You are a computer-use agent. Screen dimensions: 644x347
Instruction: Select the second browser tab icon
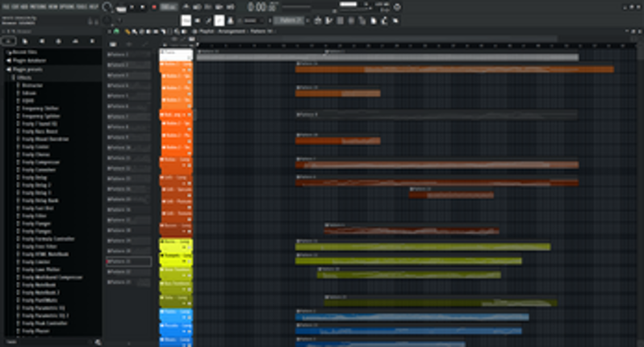(x=25, y=41)
